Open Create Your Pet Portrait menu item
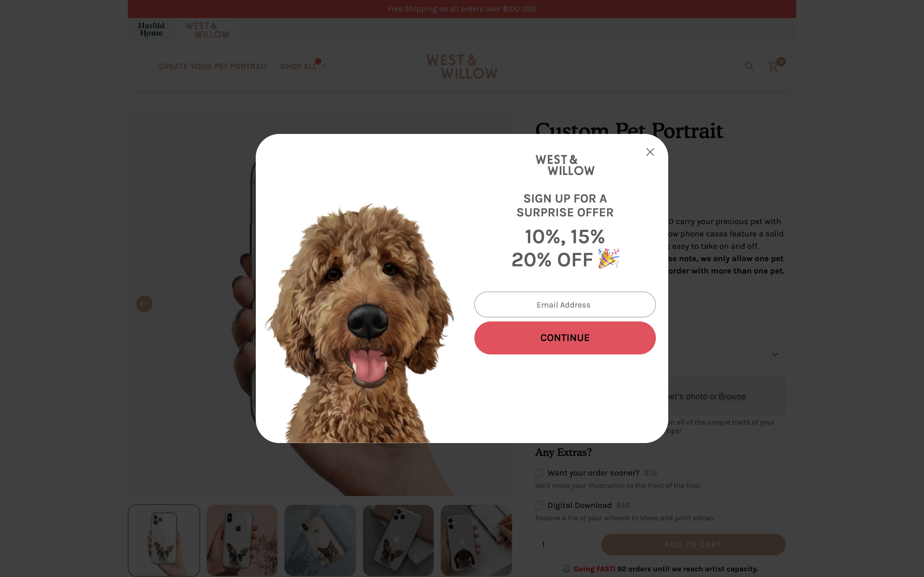Image resolution: width=924 pixels, height=577 pixels. (213, 66)
